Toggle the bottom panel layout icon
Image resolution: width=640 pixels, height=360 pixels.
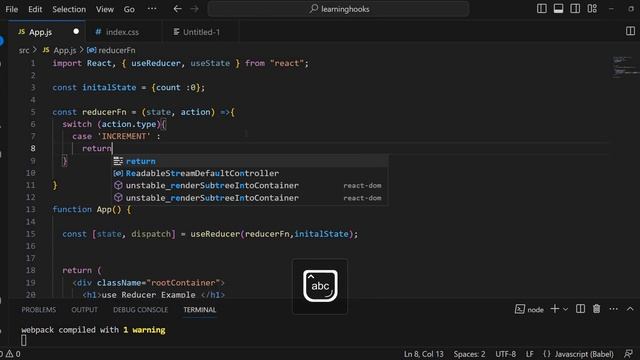coord(558,9)
